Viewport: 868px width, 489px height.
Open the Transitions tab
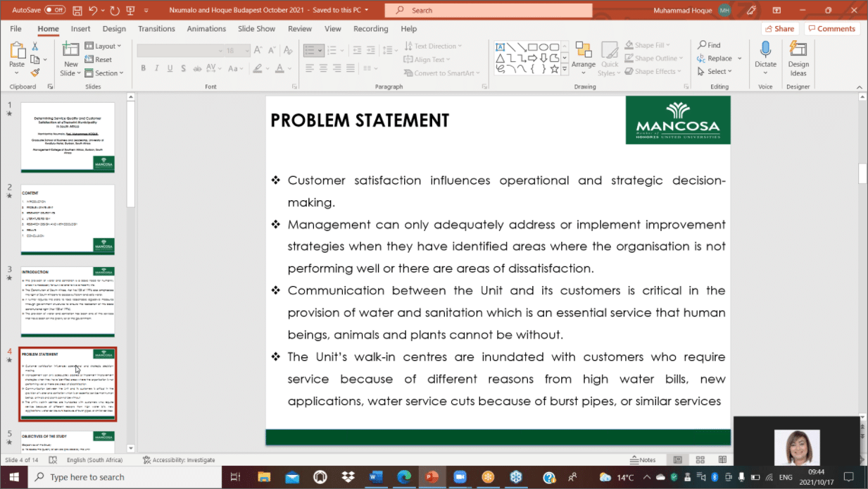pyautogui.click(x=156, y=29)
